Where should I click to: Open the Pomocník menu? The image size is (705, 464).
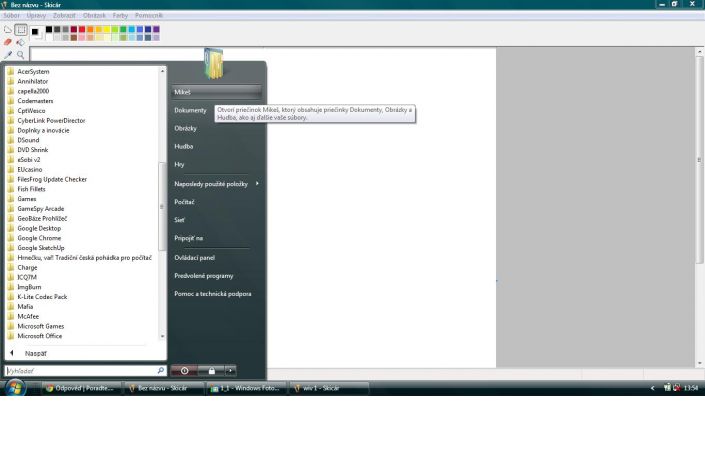pyautogui.click(x=149, y=15)
